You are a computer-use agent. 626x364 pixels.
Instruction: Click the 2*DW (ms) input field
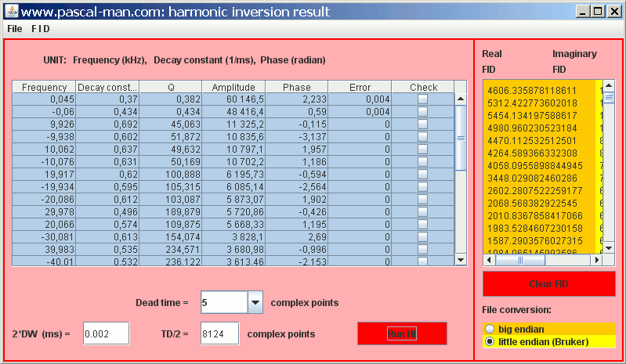pyautogui.click(x=106, y=334)
